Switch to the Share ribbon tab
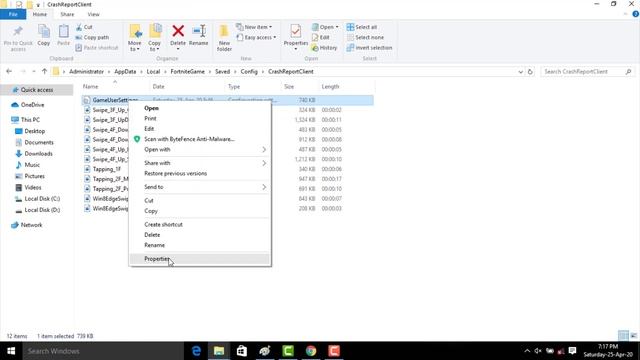The width and height of the screenshot is (640, 360). (67, 14)
